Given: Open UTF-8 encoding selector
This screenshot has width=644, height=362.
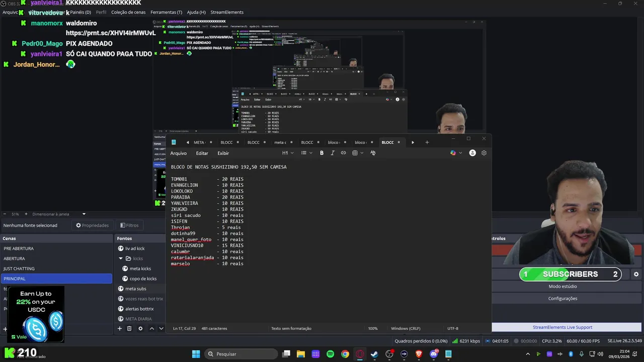Looking at the screenshot, I should click(x=453, y=328).
